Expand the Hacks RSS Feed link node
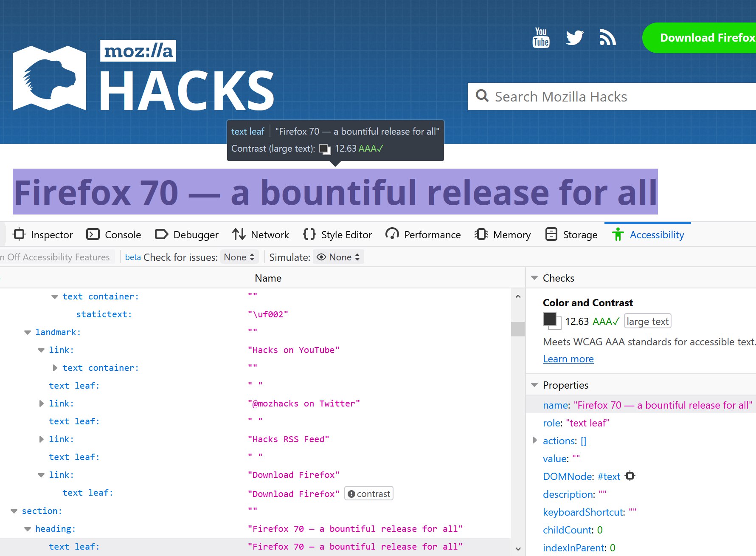 pos(41,439)
